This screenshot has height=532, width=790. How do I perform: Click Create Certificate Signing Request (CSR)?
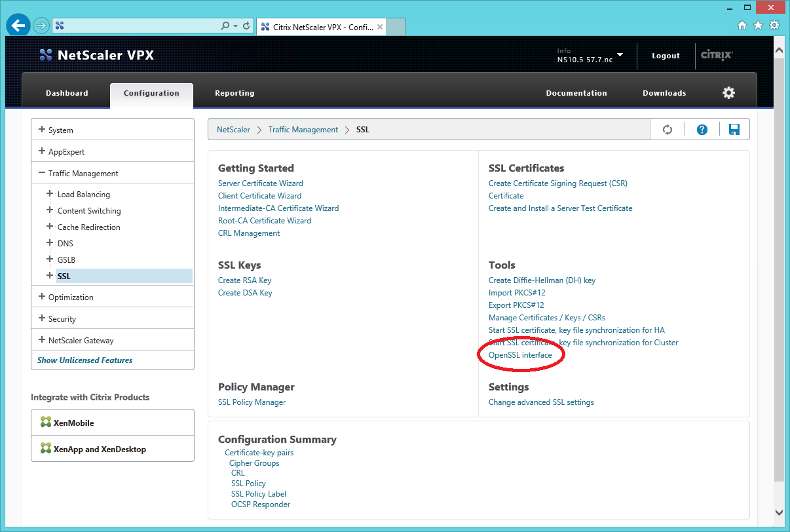point(558,183)
